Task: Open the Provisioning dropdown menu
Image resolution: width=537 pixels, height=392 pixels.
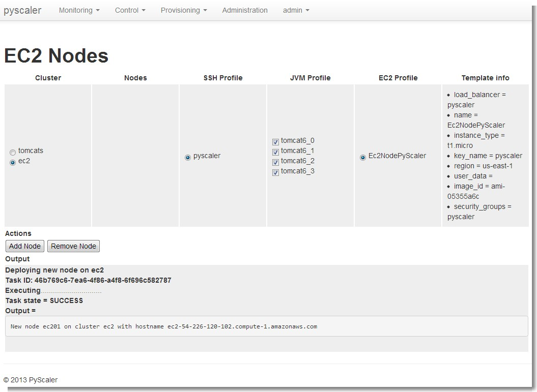Action: click(x=184, y=10)
